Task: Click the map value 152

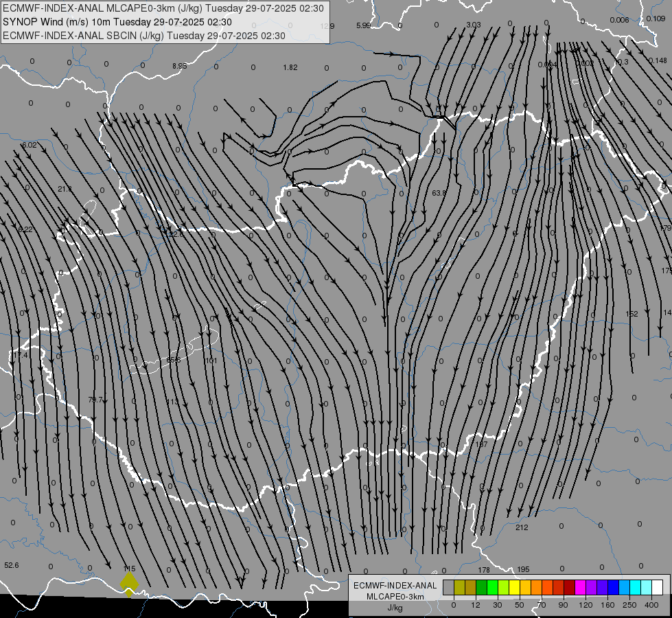Action: (x=632, y=314)
